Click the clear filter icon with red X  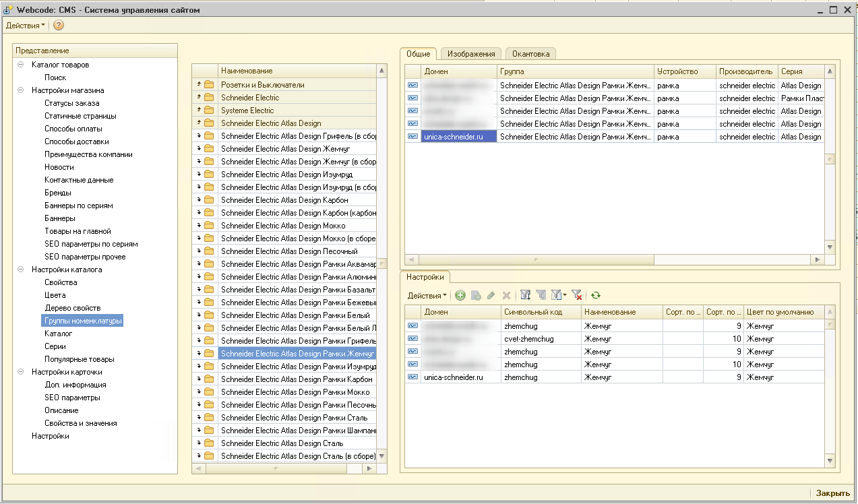[576, 295]
